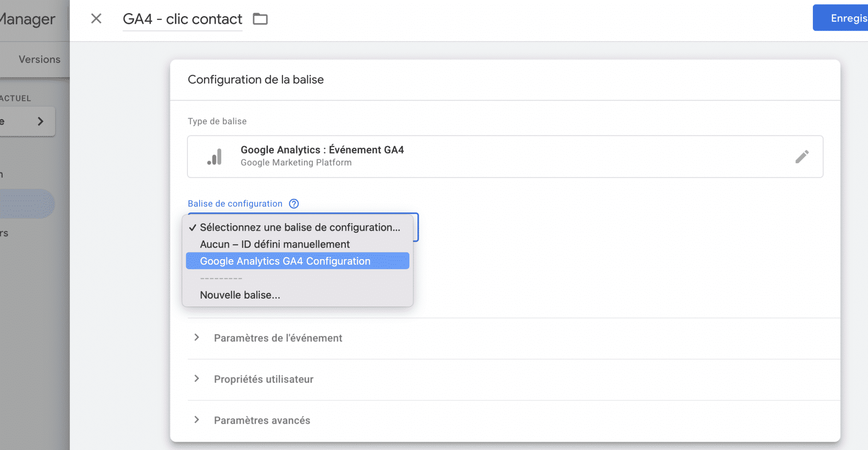Viewport: 868px width, 450px height.
Task: Click the Balise de configuration label
Action: [x=235, y=204]
